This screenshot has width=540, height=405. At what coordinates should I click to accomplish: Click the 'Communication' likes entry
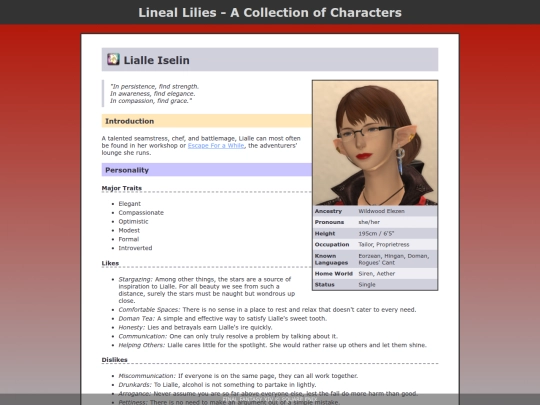(228, 336)
